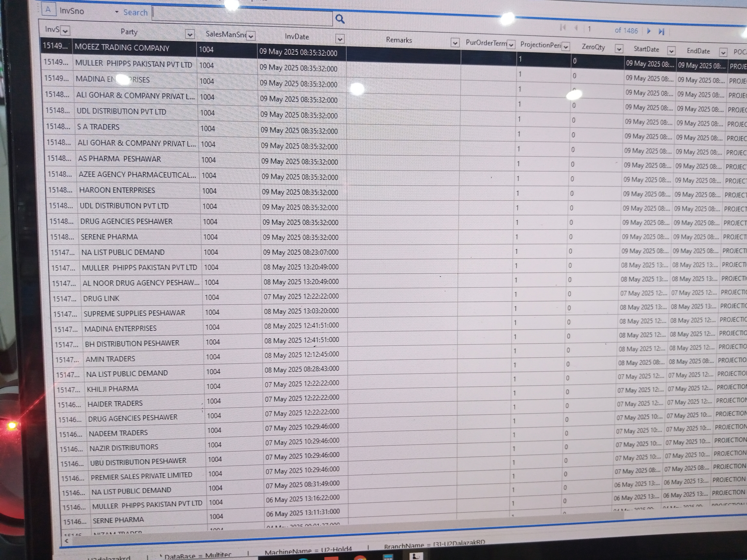This screenshot has height=560, width=747.
Task: Go to previous page arrow
Action: (576, 28)
